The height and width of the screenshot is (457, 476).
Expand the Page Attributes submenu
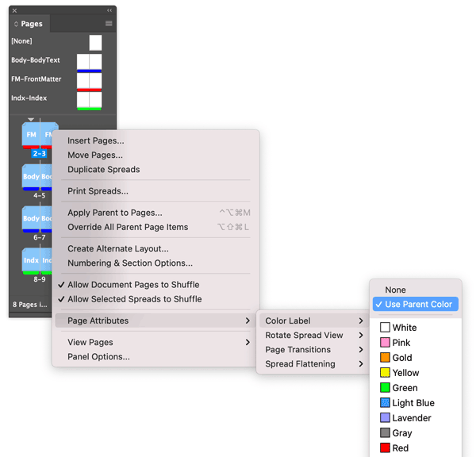tap(155, 321)
